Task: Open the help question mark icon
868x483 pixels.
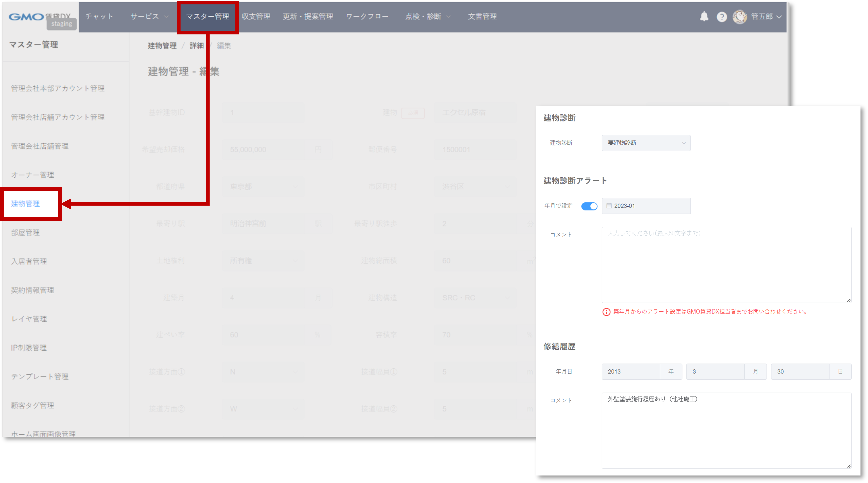Action: coord(721,17)
